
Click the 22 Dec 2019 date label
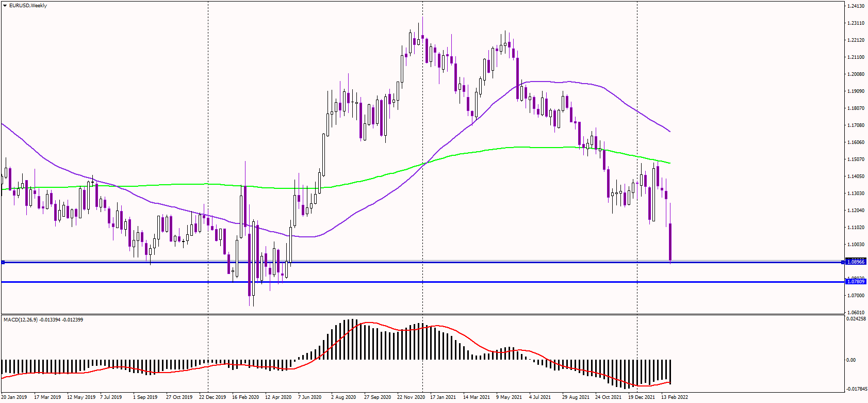[x=212, y=397]
